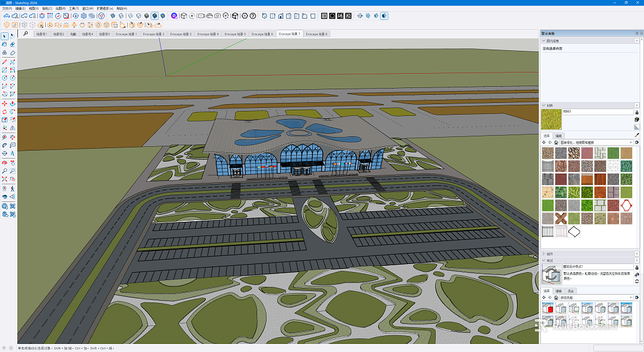This screenshot has width=644, height=352.
Task: Close the Styles panel
Action: click(637, 260)
